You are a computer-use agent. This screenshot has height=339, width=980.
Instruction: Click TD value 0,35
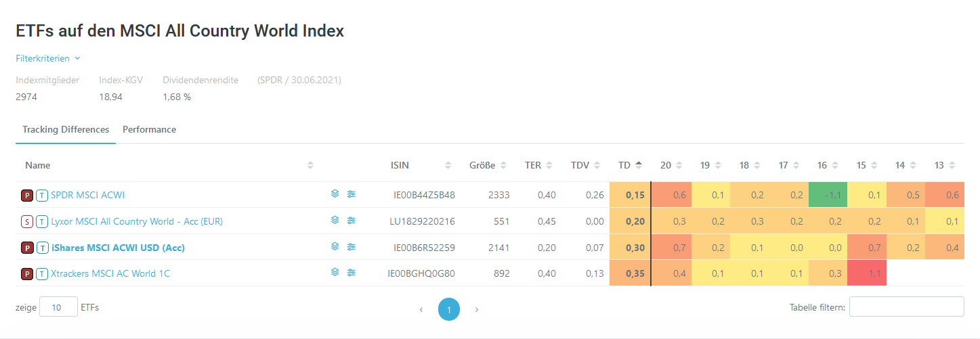(635, 274)
